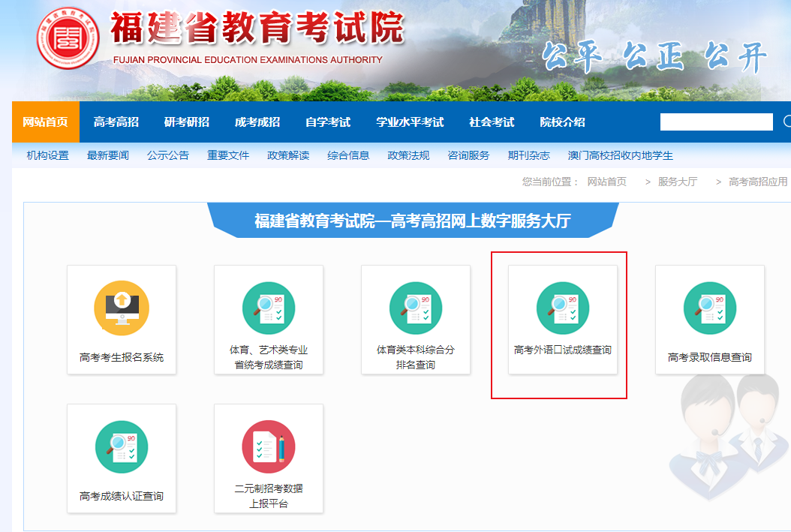Open the 机构设置 submenu link
The width and height of the screenshot is (791, 532).
click(x=47, y=155)
